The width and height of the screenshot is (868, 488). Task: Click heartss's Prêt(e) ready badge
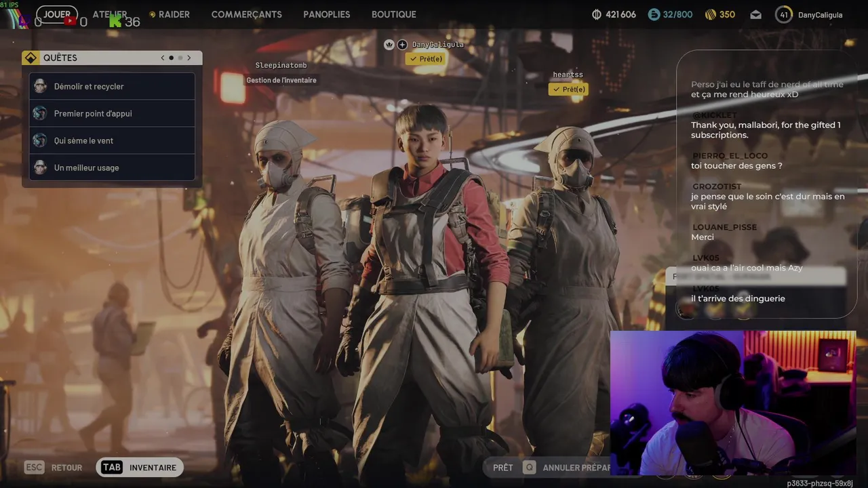tap(568, 89)
